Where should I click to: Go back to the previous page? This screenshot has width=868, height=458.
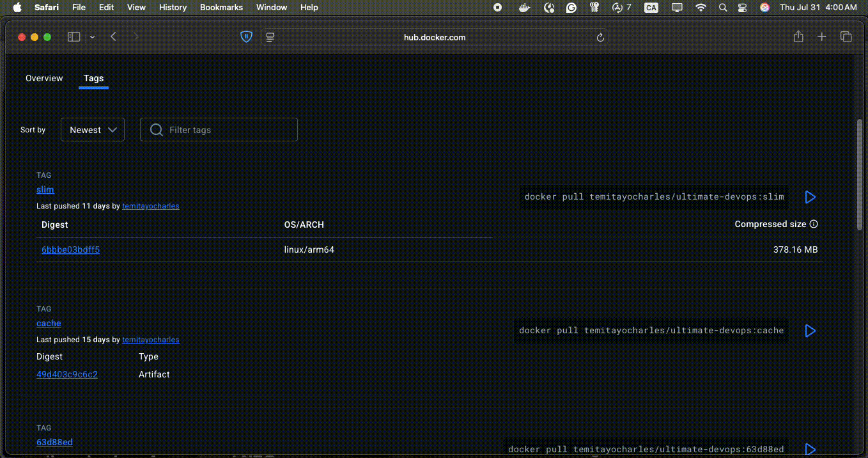coord(113,37)
